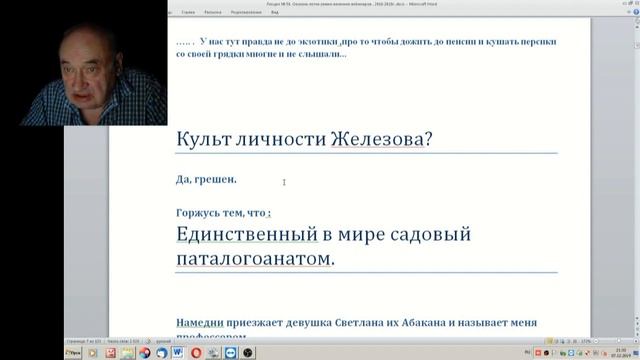The height and width of the screenshot is (360, 640).
Task: Click the word 'Единственный' in the large heading
Action: (x=247, y=234)
